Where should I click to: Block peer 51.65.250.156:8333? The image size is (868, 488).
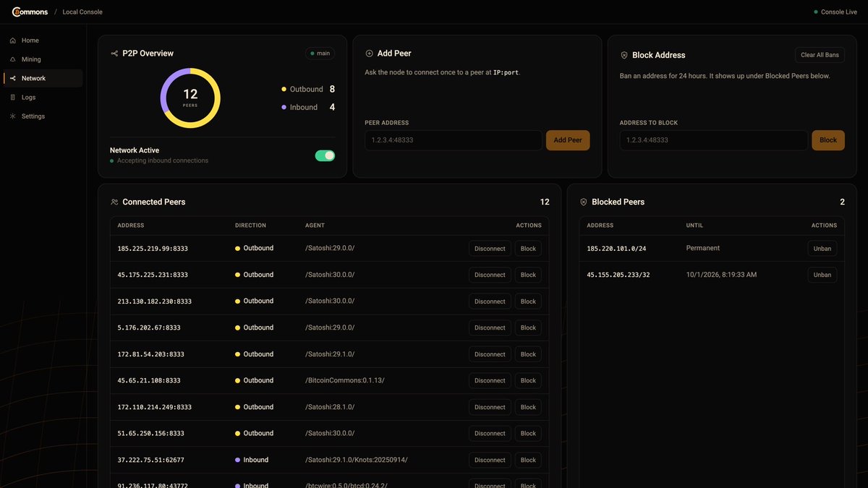click(x=528, y=434)
